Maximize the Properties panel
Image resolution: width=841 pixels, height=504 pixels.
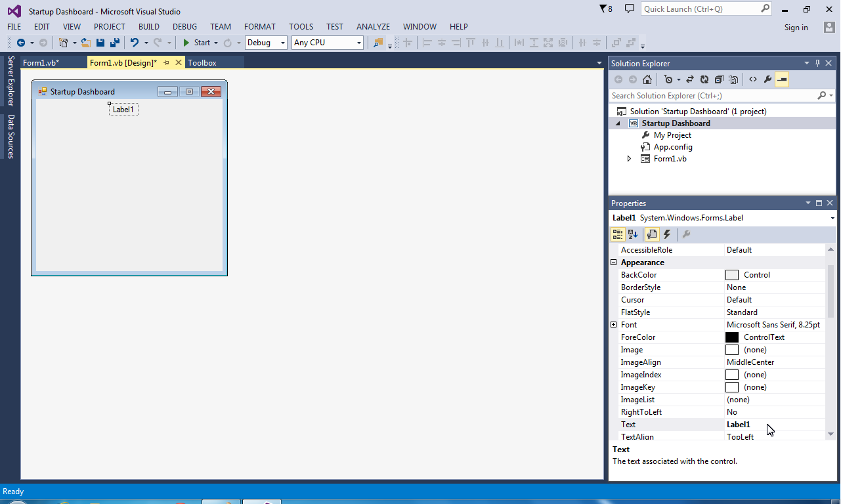[819, 203]
